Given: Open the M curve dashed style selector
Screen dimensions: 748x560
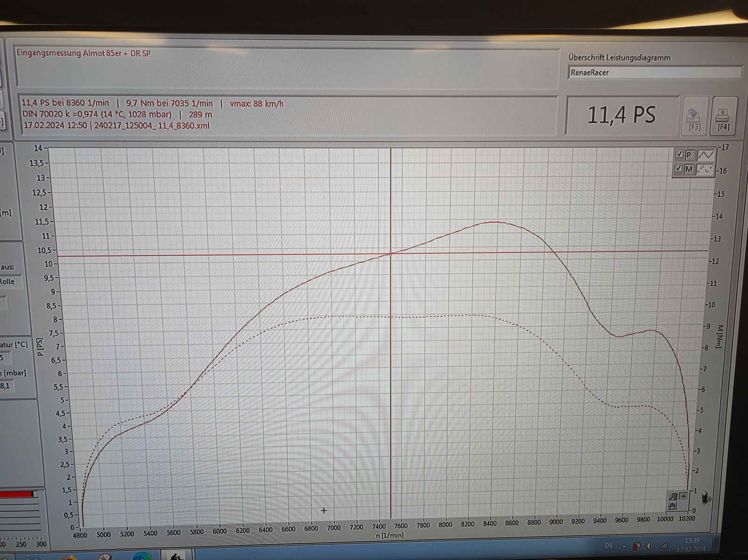Looking at the screenshot, I should [705, 169].
